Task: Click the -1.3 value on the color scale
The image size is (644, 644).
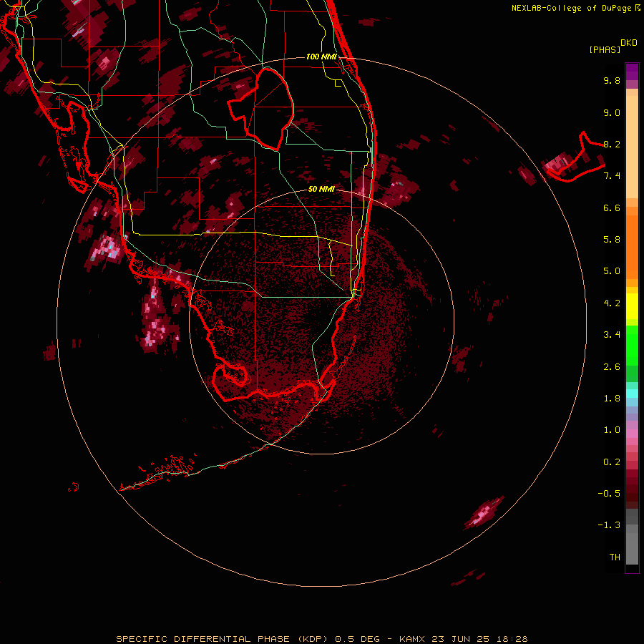Action: [609, 525]
